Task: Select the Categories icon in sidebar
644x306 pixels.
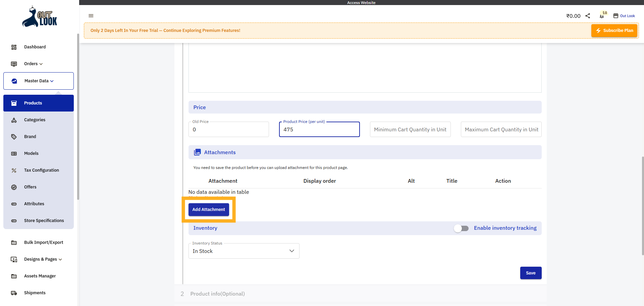Action: 14,120
